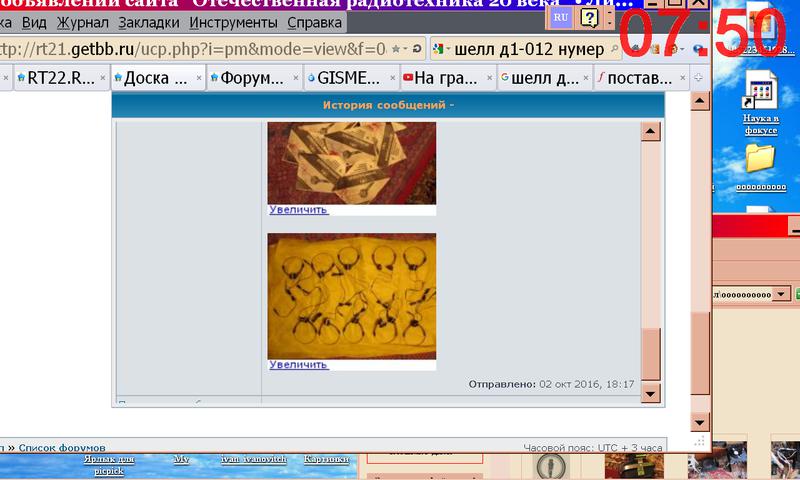Screen dimensions: 800x480
Task: Open bookmark star dropdown arrow in URL bar
Action: pos(405,49)
